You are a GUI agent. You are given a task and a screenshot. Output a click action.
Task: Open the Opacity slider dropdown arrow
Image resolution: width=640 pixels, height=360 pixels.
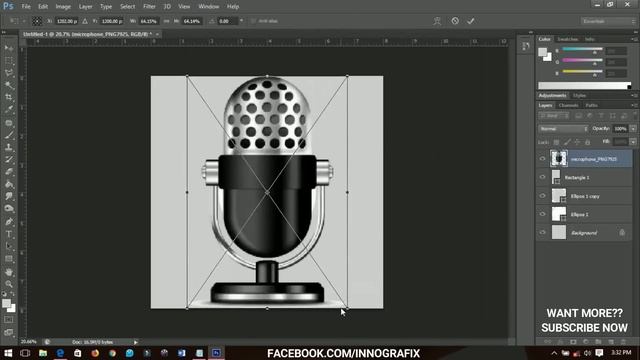633,129
